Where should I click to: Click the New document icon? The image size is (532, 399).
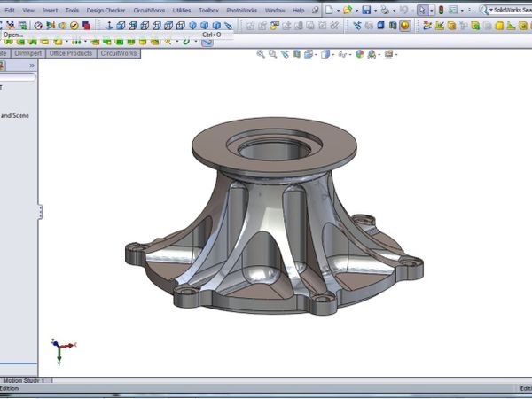[329, 10]
